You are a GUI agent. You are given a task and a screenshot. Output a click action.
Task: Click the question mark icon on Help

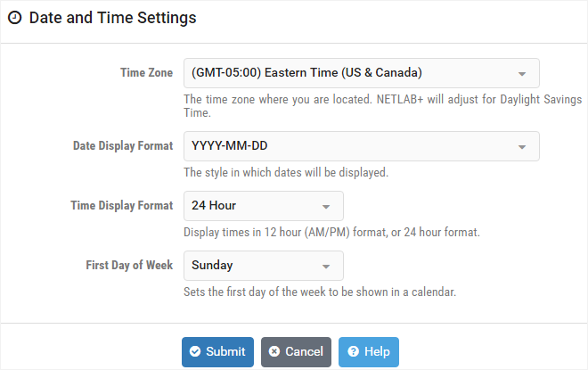click(x=354, y=352)
